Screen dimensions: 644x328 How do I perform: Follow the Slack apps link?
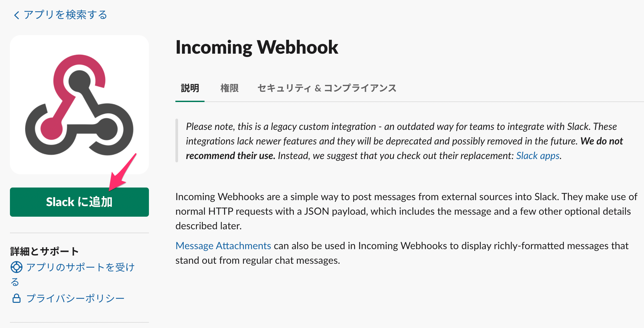click(538, 156)
